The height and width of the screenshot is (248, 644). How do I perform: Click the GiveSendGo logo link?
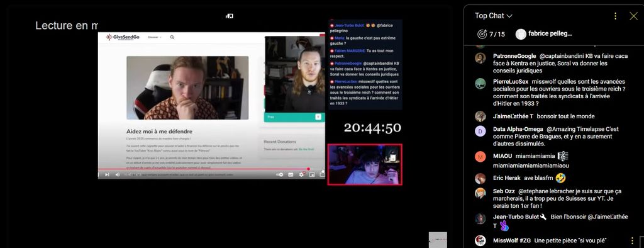[123, 37]
